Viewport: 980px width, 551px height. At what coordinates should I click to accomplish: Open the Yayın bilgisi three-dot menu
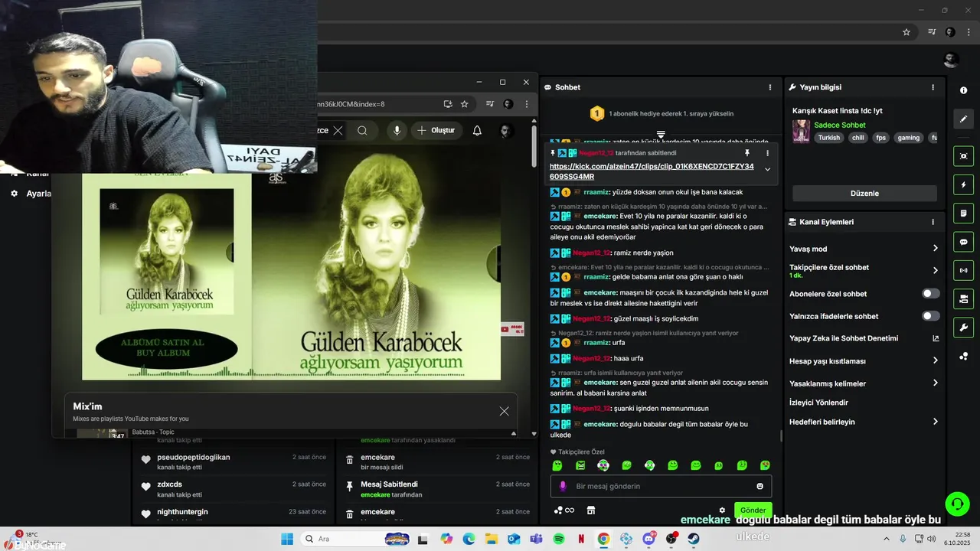tap(933, 87)
